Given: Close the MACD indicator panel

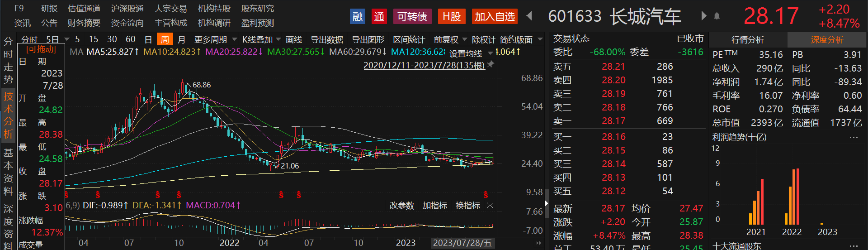Looking at the screenshot, I should (x=490, y=206).
